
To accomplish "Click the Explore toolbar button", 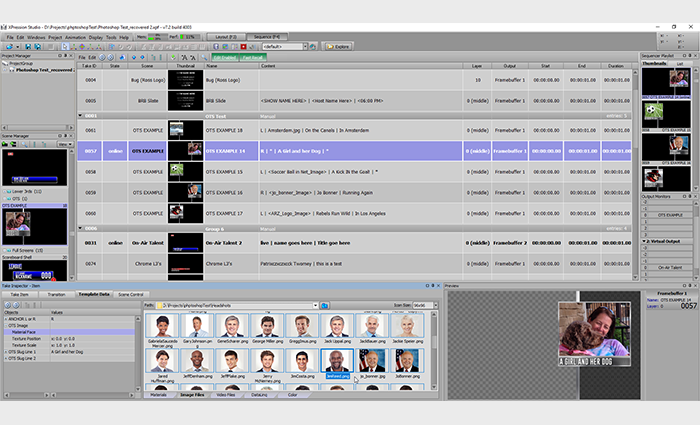I will pos(337,46).
